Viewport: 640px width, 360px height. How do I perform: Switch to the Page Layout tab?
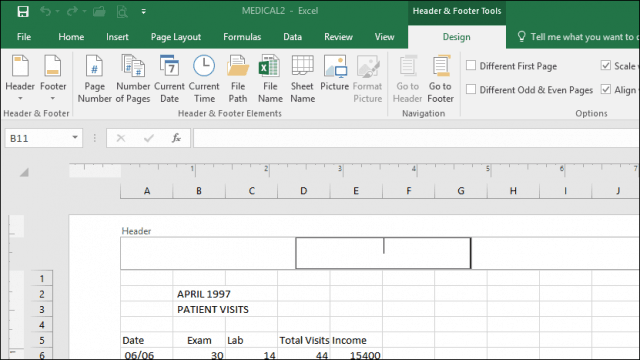[x=176, y=37]
